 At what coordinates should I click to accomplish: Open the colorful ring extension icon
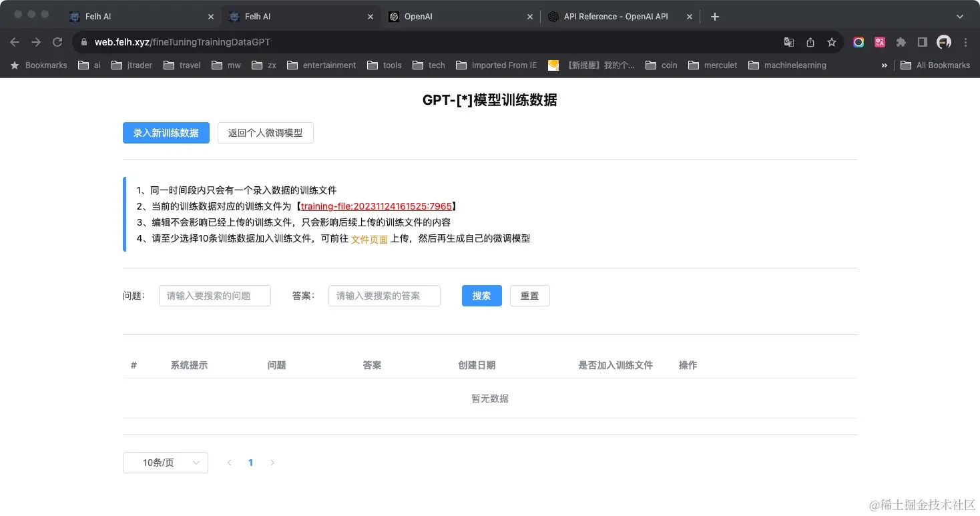pyautogui.click(x=858, y=41)
